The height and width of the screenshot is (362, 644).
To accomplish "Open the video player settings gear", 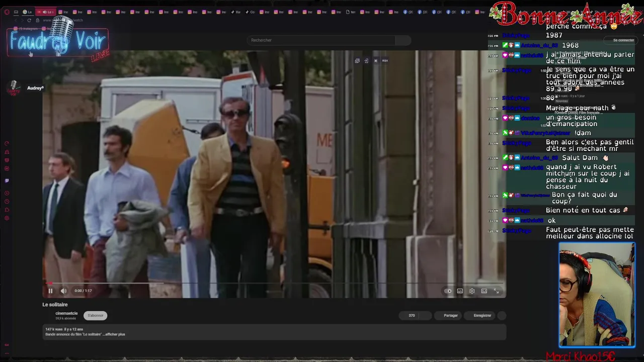I will pyautogui.click(x=472, y=291).
